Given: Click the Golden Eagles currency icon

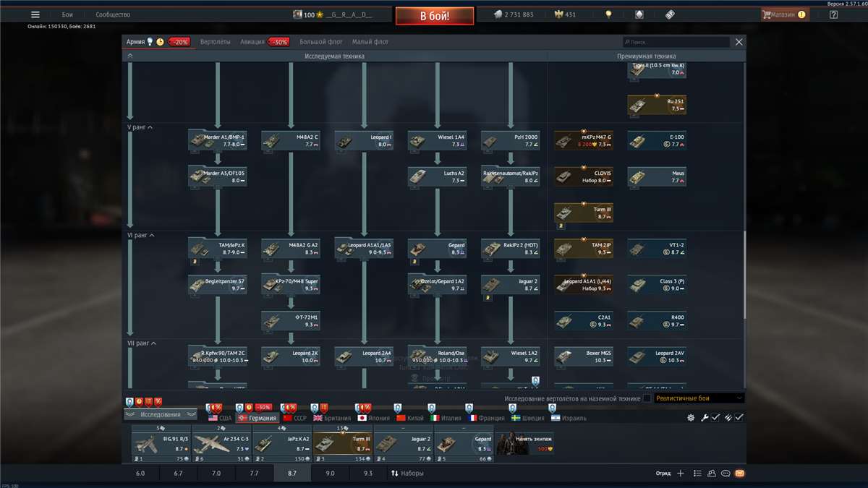Looking at the screenshot, I should (x=558, y=14).
